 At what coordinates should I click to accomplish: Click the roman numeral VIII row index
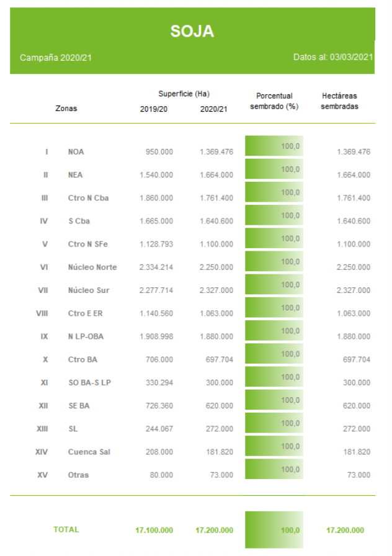[42, 313]
